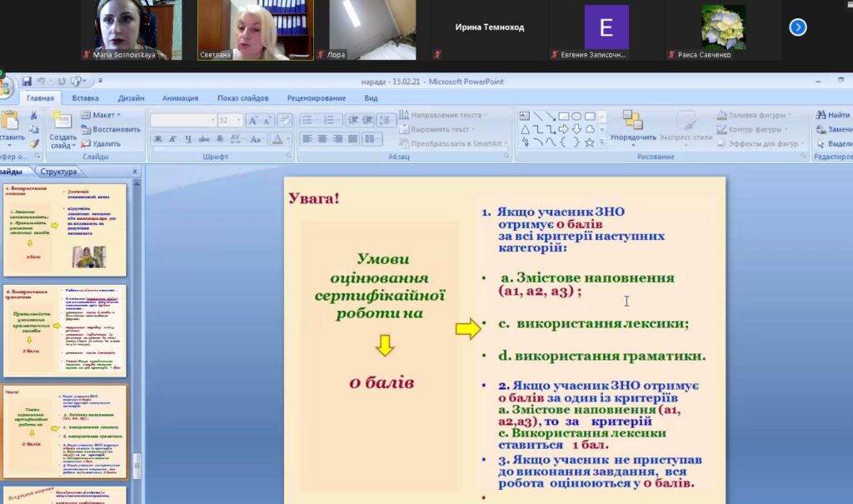
Task: Click the Найти find button
Action: 833,115
